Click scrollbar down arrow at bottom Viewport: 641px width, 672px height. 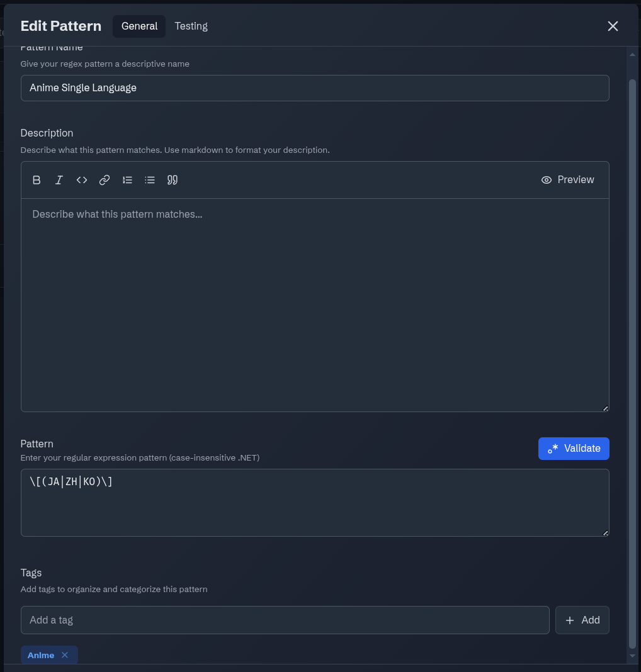click(x=632, y=656)
